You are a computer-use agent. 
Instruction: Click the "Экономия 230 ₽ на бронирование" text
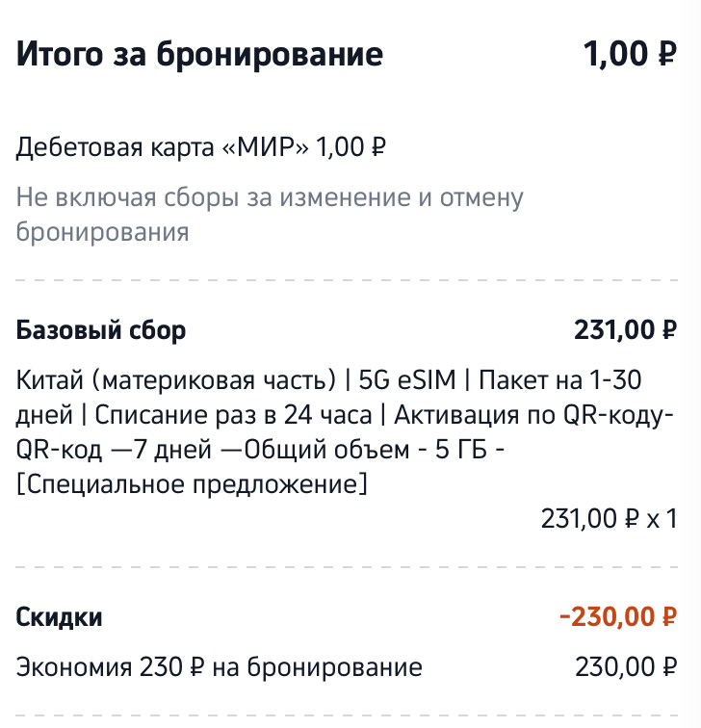pyautogui.click(x=220, y=666)
